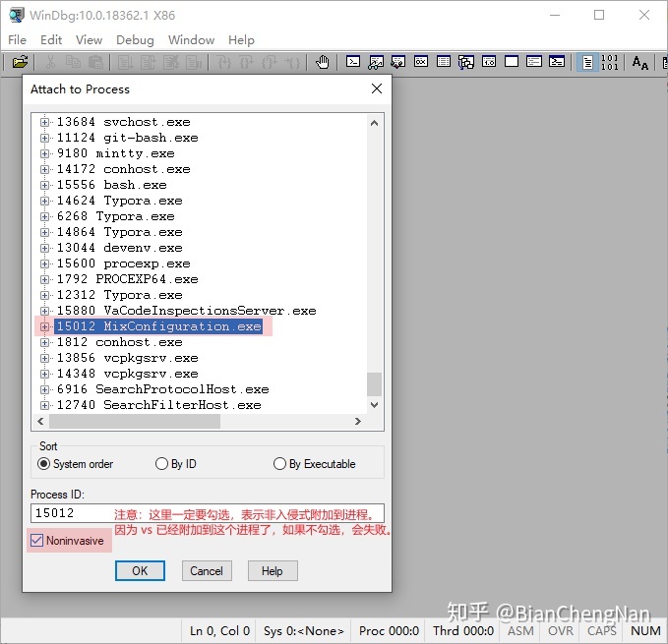Click the Stop Debugging toolbar icon
Screen dimensions: 668x644
click(x=170, y=63)
